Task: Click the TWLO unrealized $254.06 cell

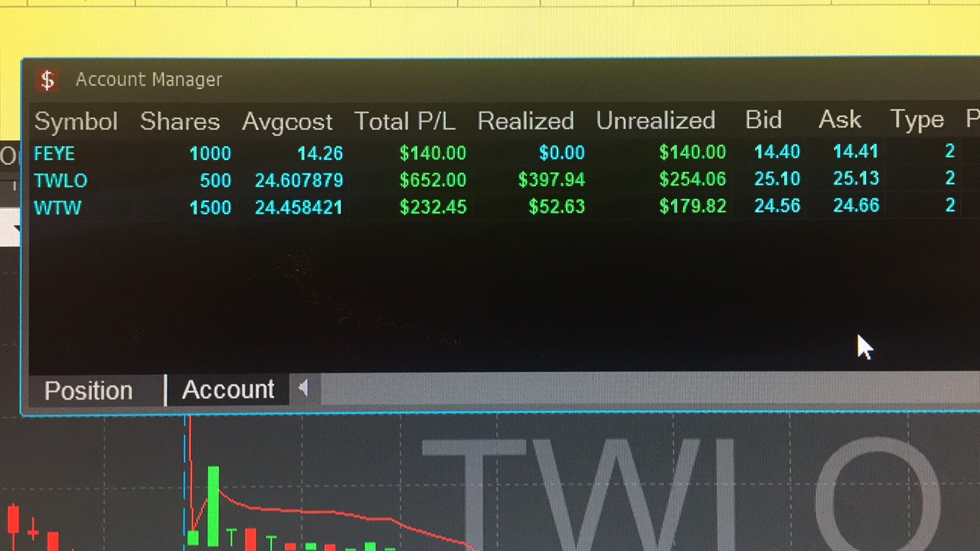Action: tap(692, 179)
